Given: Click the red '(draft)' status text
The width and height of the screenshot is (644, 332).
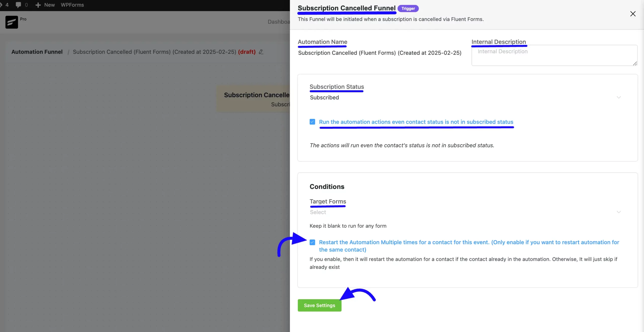Looking at the screenshot, I should pyautogui.click(x=247, y=52).
